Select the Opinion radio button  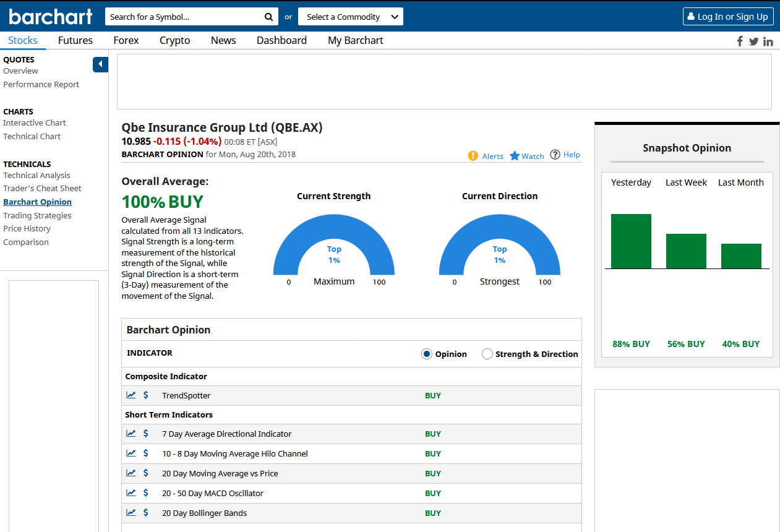(427, 354)
